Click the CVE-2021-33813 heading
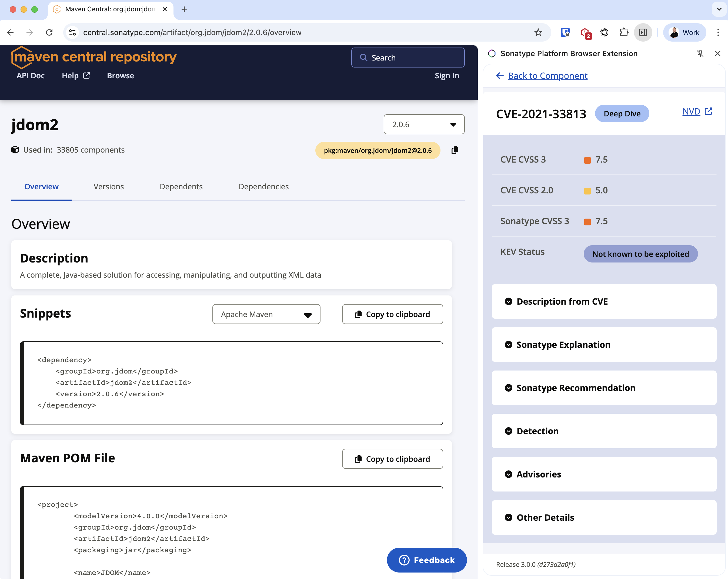Image resolution: width=728 pixels, height=579 pixels. pyautogui.click(x=541, y=114)
